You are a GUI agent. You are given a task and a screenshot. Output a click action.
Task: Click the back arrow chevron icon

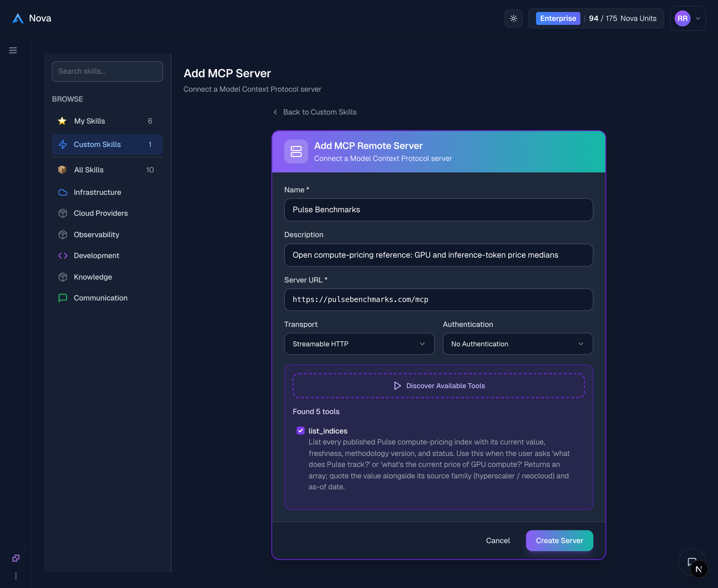point(275,112)
